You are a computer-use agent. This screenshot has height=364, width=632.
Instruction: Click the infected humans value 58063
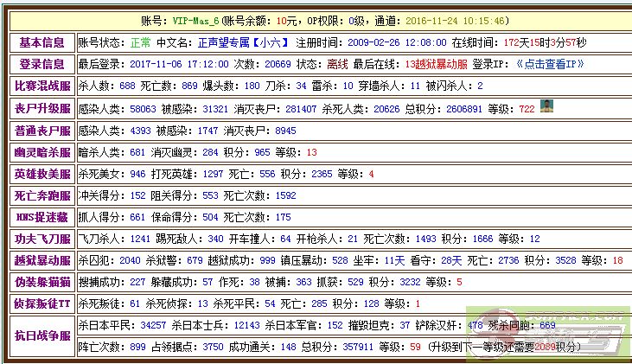144,109
